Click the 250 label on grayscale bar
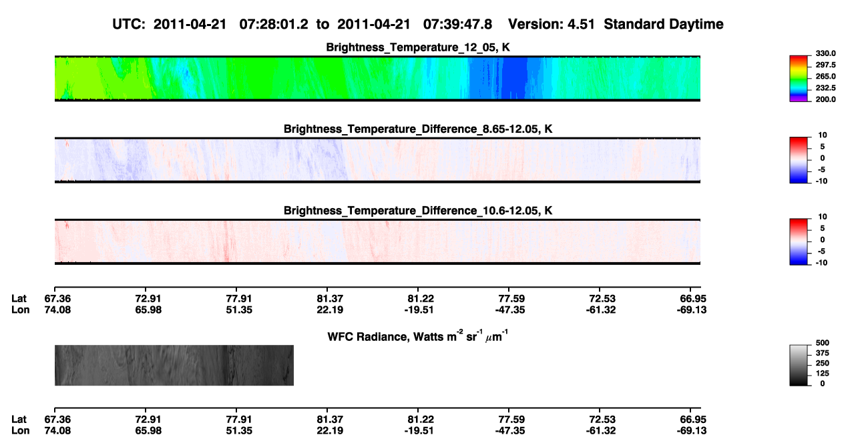868x445 pixels. (821, 363)
